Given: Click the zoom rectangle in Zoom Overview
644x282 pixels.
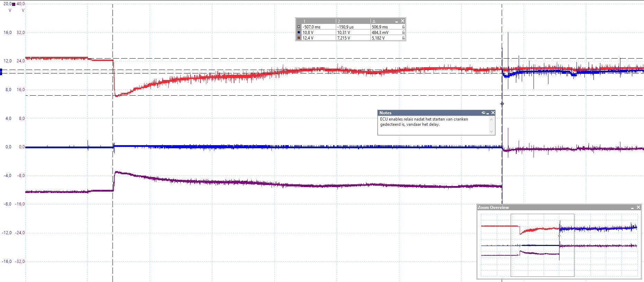Looking at the screenshot, I should (x=542, y=245).
